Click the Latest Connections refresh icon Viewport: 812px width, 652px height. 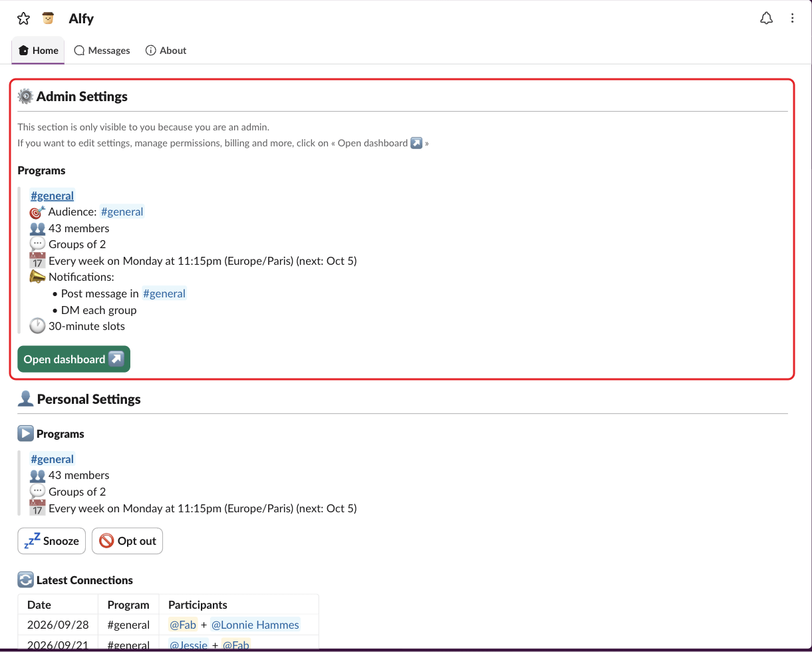25,580
